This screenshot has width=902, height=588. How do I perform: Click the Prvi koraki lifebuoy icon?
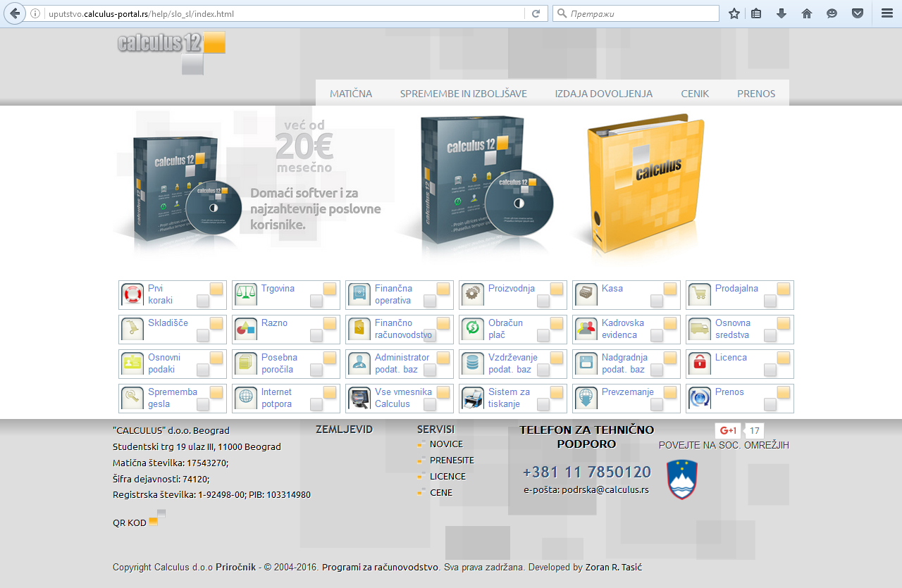click(x=132, y=294)
